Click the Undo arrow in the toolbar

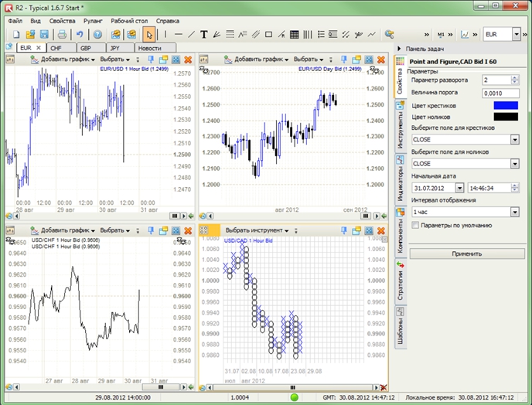[80, 35]
